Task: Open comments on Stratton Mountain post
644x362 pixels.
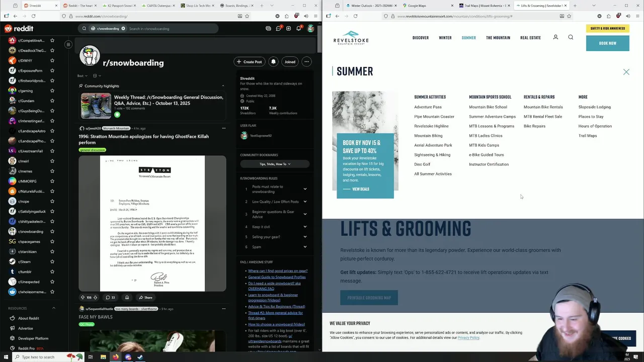Action: (x=110, y=297)
